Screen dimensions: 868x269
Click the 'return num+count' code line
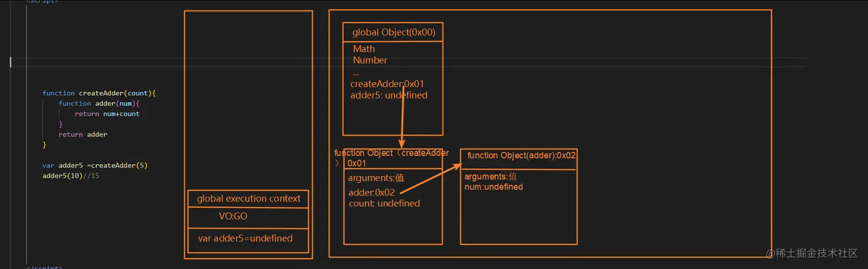click(107, 114)
